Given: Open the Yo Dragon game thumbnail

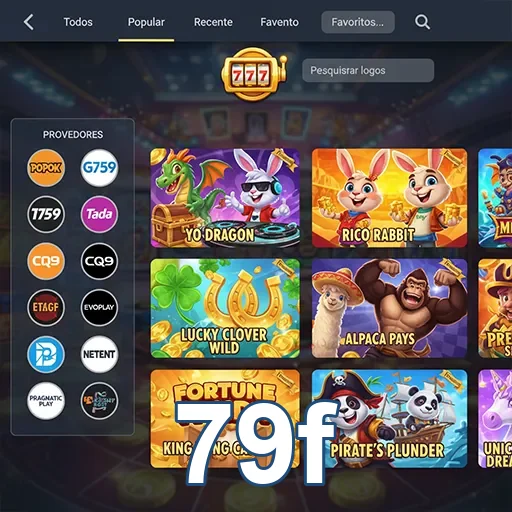Looking at the screenshot, I should [225, 198].
